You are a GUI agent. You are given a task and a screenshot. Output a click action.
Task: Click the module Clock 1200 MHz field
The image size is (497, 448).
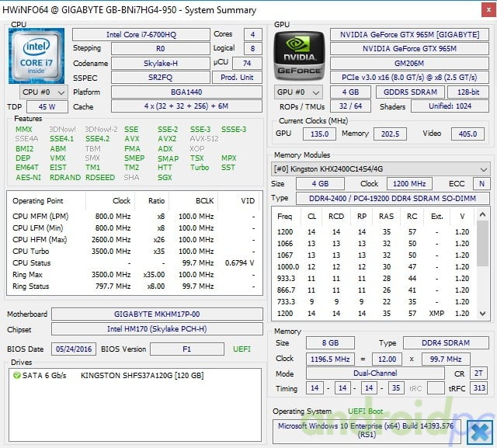tap(409, 184)
